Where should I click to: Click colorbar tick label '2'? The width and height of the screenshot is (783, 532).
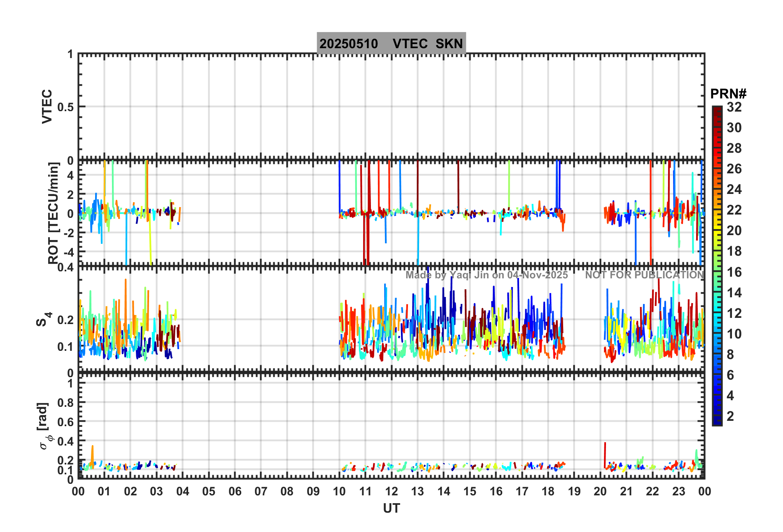730,416
